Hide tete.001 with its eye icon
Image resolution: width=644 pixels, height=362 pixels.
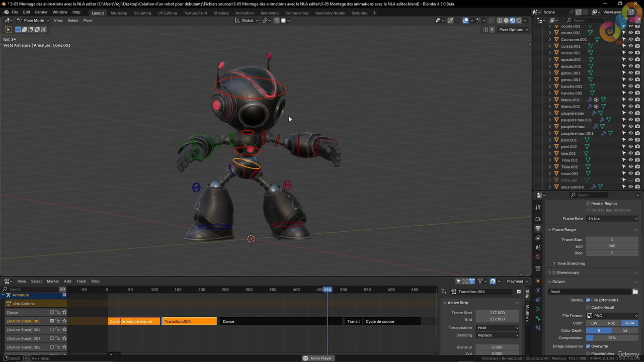pyautogui.click(x=630, y=153)
